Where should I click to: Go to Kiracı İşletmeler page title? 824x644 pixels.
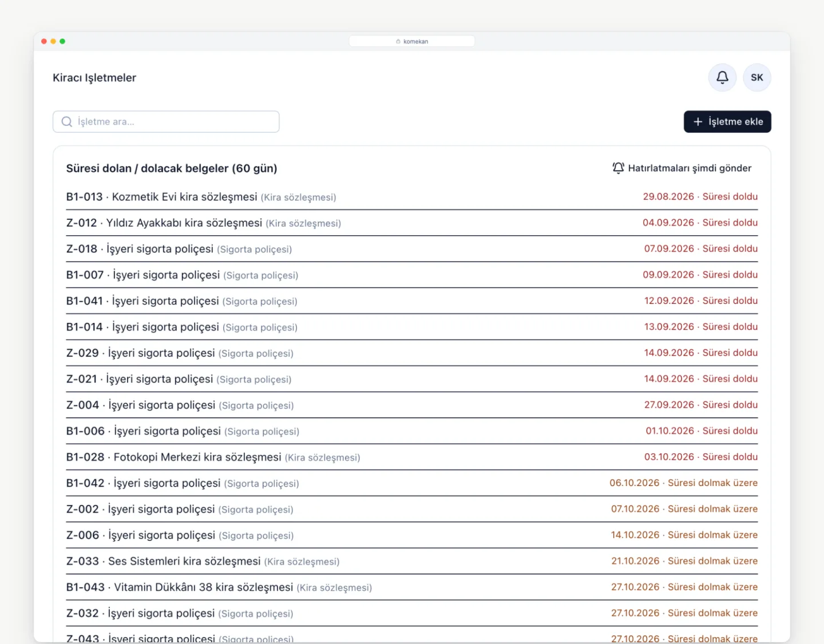(94, 78)
